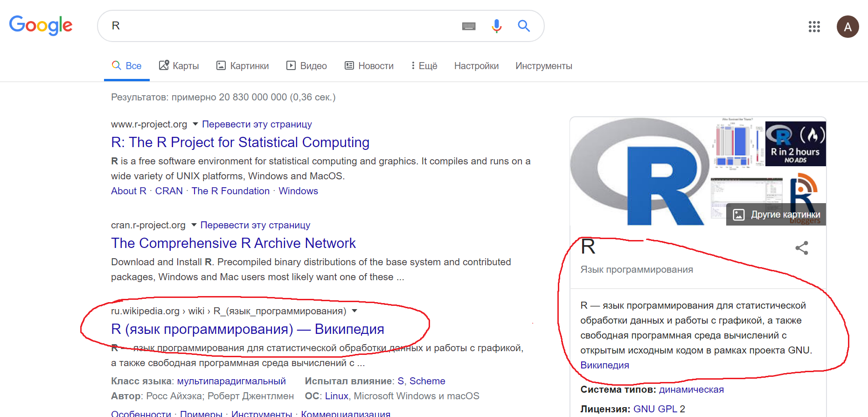Viewport: 868px width, 417px height.
Task: Click the GNU GPL license link
Action: (655, 409)
